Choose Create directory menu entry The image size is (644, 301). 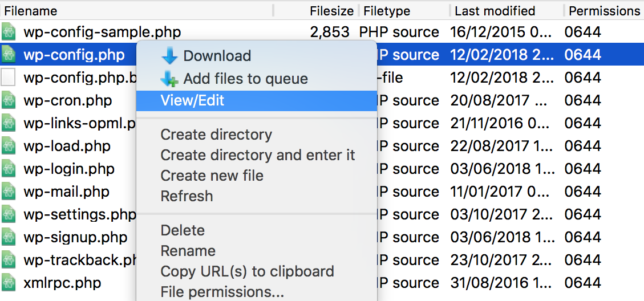tap(257, 135)
